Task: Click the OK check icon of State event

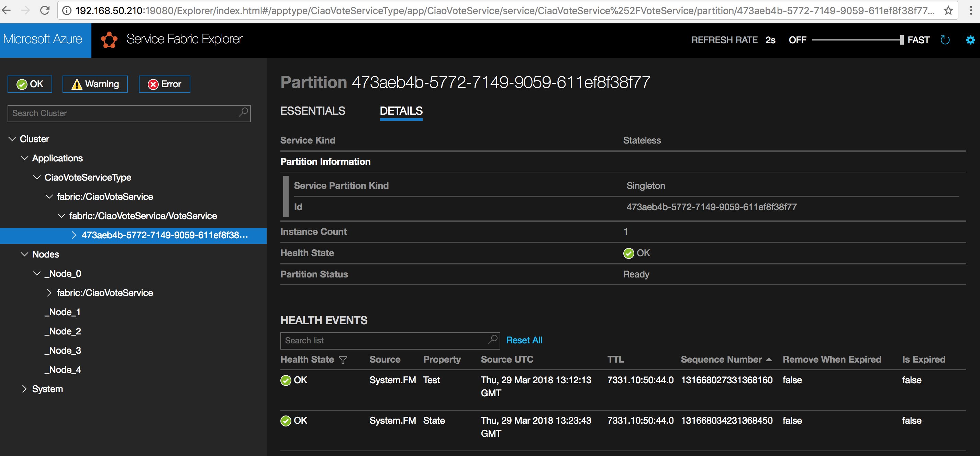Action: coord(286,421)
